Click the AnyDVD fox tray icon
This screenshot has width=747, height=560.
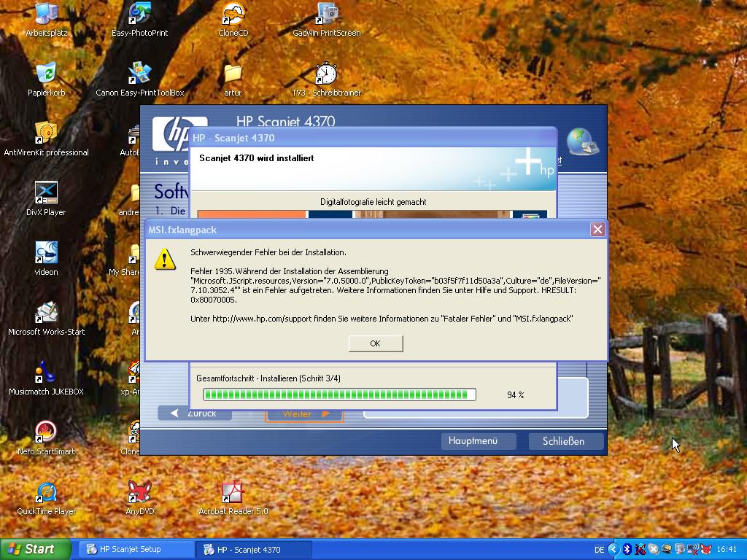pos(706,550)
